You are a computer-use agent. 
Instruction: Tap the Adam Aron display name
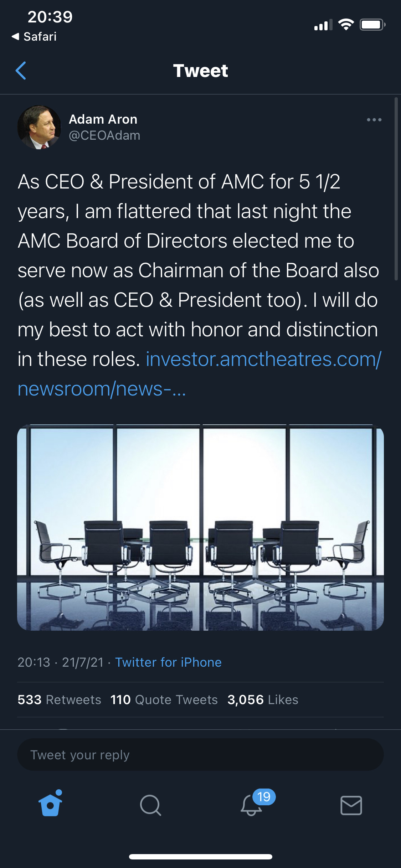pos(103,119)
